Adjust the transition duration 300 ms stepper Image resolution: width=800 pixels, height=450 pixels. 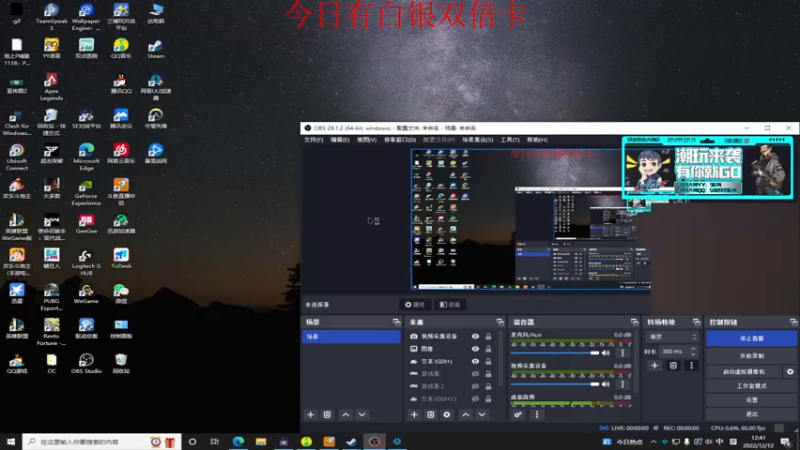693,352
